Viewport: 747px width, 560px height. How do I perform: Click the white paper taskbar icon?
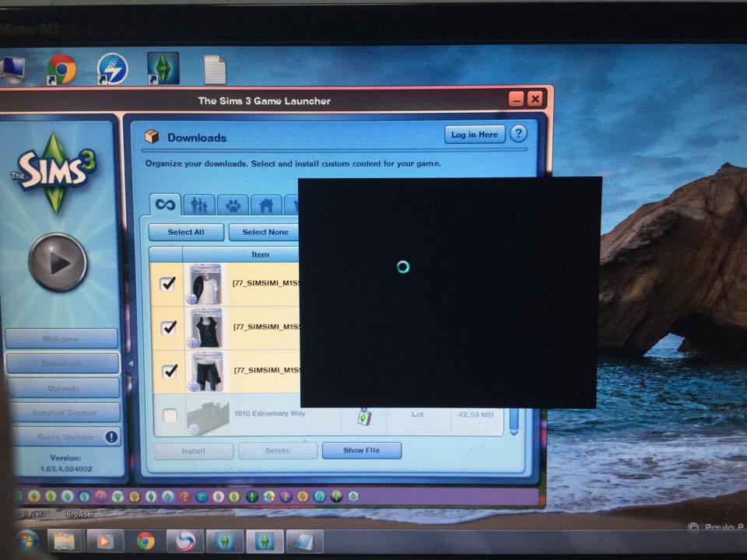point(304,542)
